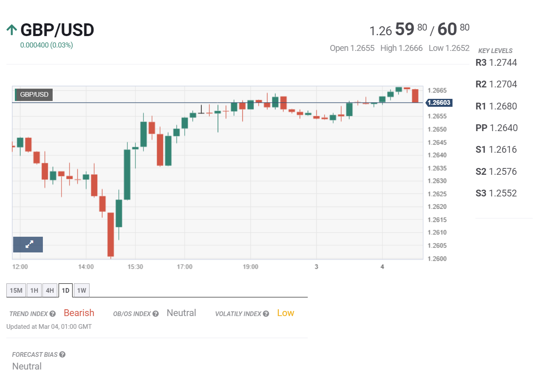Click the Bearish trend index value
This screenshot has width=534, height=392.
coord(79,313)
